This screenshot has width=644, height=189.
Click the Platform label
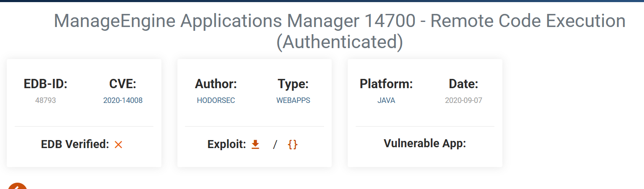point(386,84)
